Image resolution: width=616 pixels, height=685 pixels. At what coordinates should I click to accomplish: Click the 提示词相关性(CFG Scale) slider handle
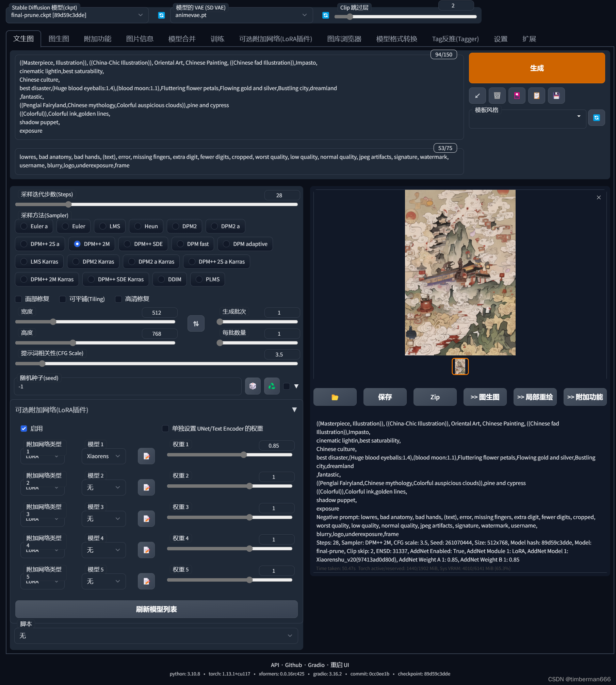point(42,364)
